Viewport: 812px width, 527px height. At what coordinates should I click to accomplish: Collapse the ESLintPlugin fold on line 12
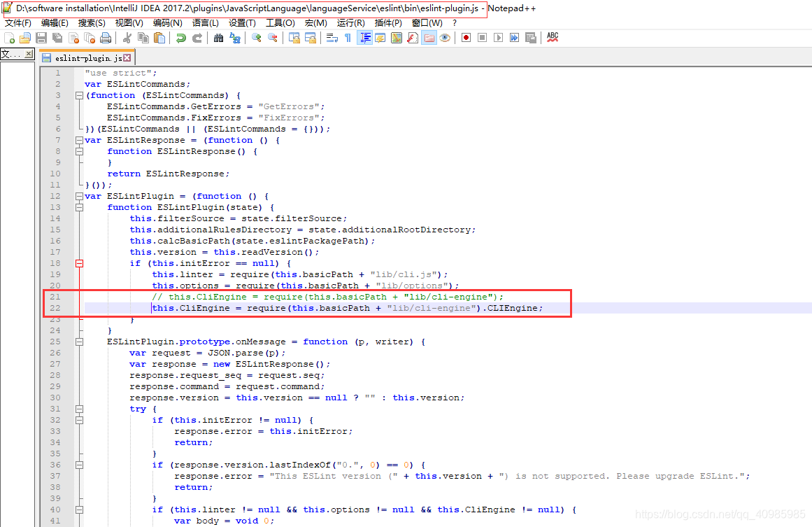click(x=79, y=196)
